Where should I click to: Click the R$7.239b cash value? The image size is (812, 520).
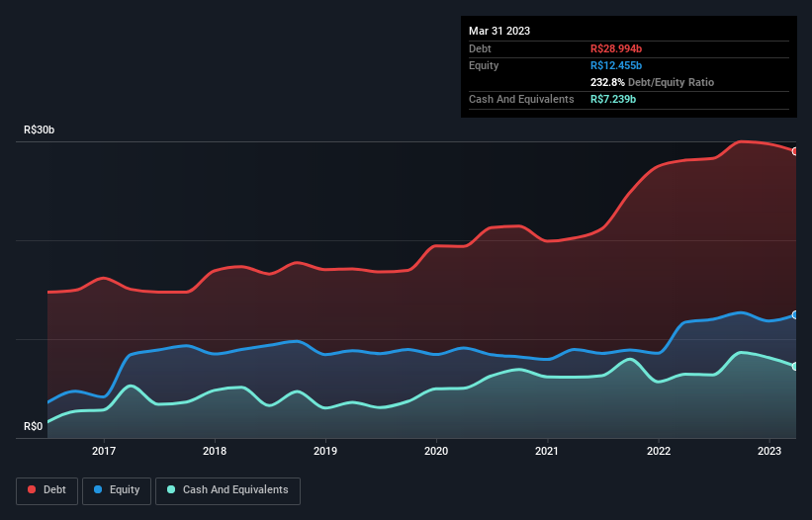[x=613, y=99]
